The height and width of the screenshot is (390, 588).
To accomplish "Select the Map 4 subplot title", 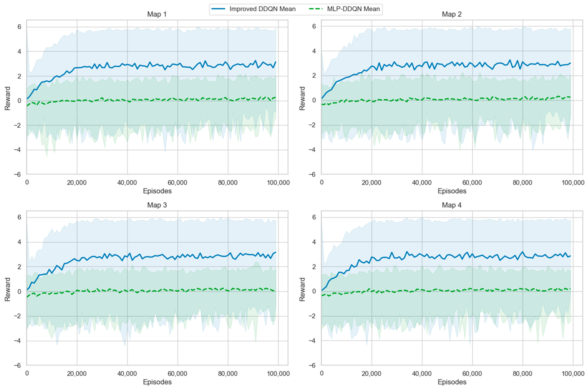I will [452, 205].
